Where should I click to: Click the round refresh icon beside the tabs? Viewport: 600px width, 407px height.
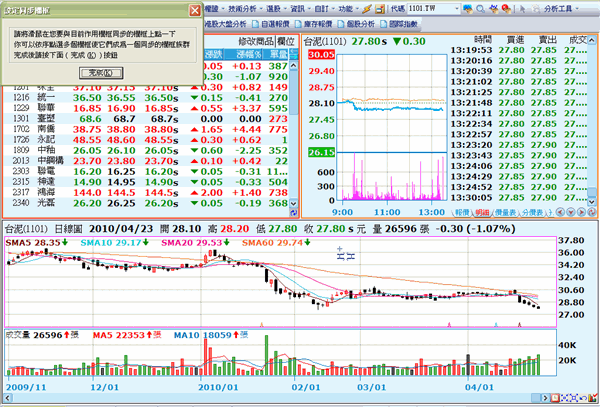pyautogui.click(x=590, y=213)
